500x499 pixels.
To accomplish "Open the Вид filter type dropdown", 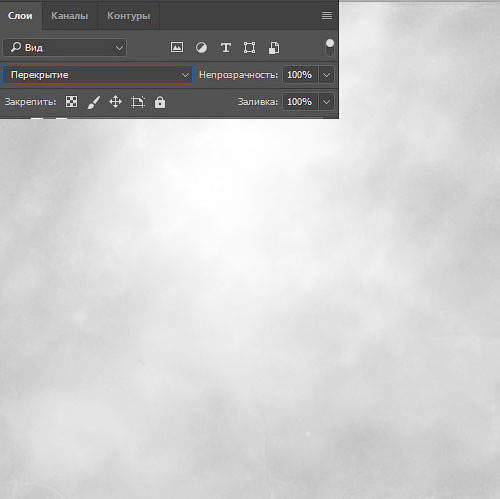I will click(x=65, y=48).
